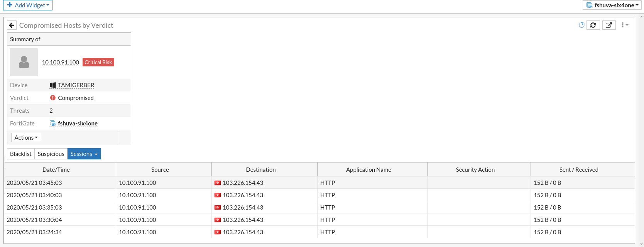Open the widget's three-dot options menu
Viewport: 644px width, 247px height.
point(624,25)
